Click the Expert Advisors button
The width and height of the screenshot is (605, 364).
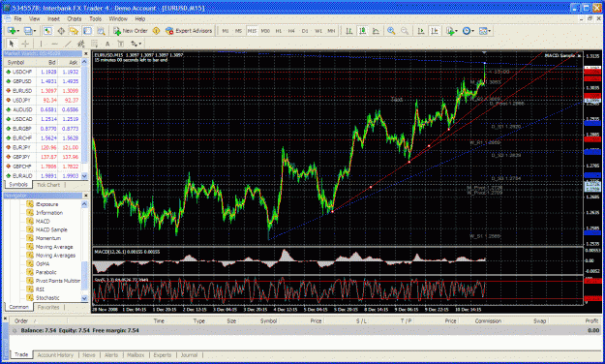pyautogui.click(x=189, y=31)
